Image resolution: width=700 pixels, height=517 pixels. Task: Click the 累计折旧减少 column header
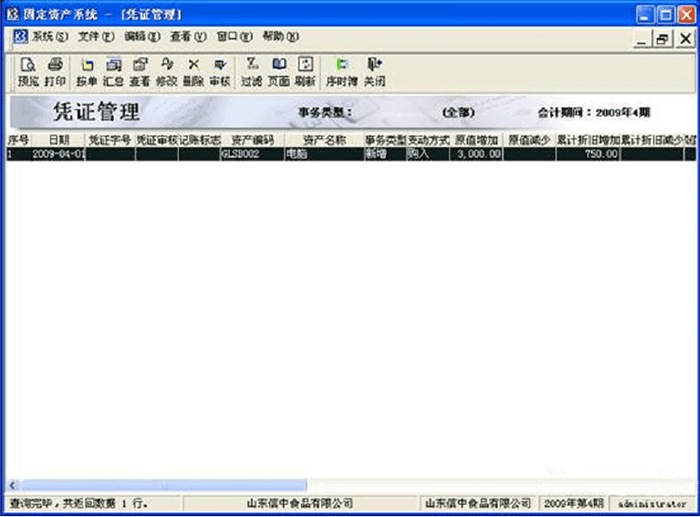click(652, 140)
